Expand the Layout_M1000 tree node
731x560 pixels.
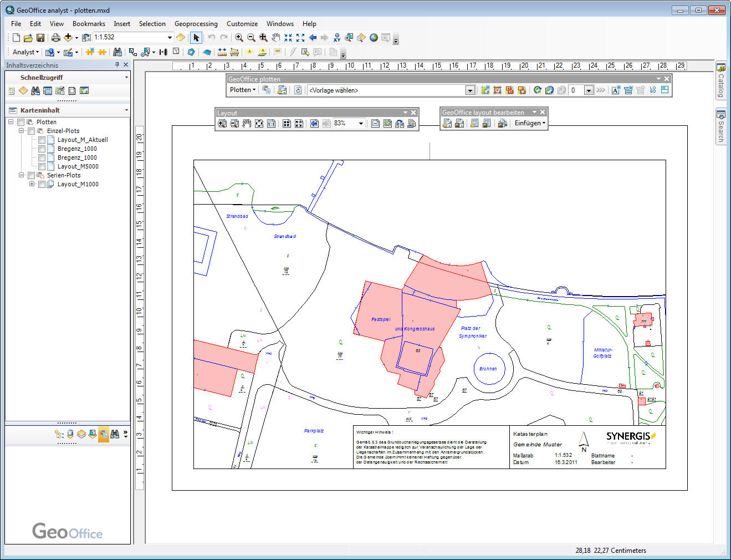pyautogui.click(x=32, y=184)
